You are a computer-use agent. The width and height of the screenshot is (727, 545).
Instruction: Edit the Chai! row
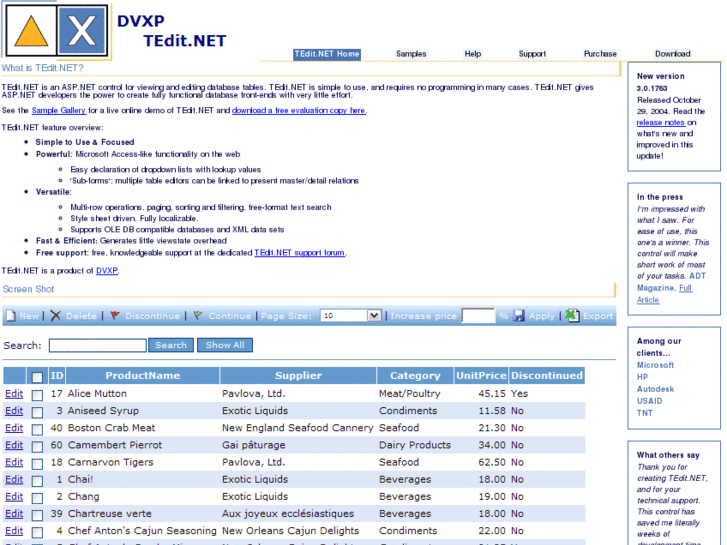14,480
